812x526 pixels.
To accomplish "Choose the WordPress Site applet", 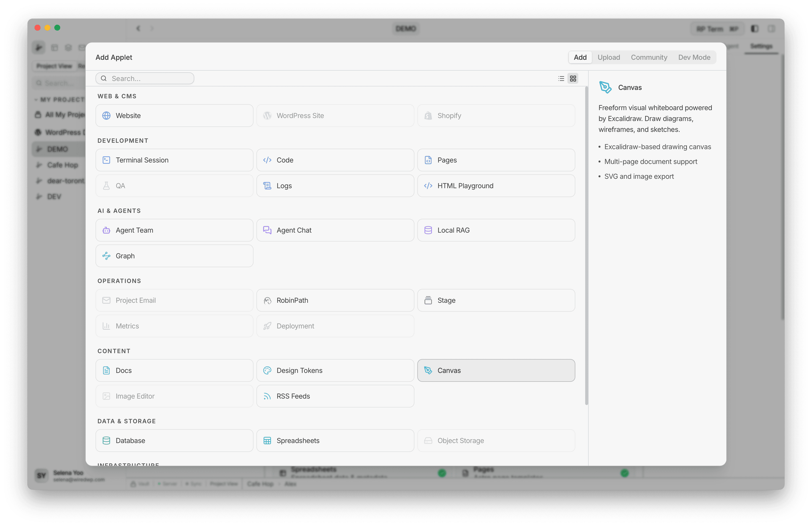I will (335, 115).
